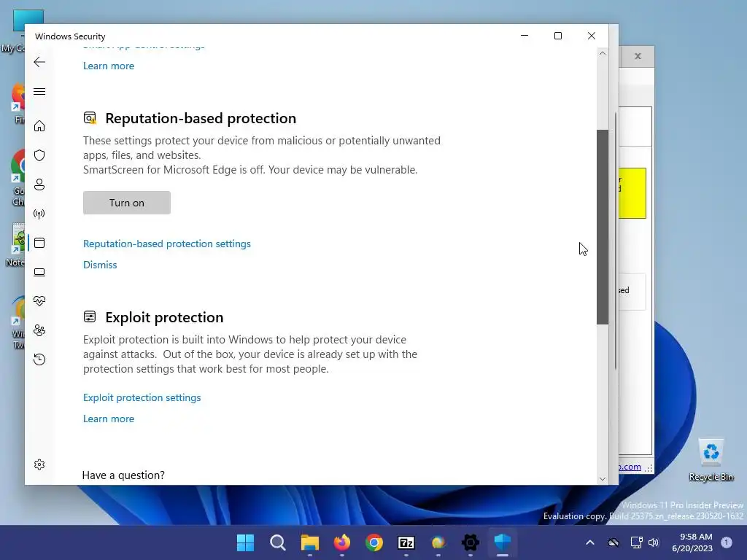
Task: Open Settings gear in Windows Security sidebar
Action: 39,464
